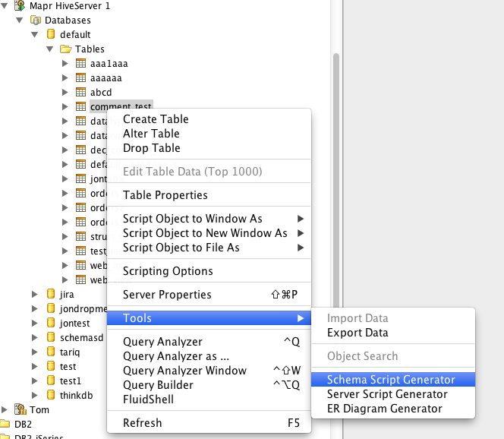
Task: Choose Schema Script Generator from submenu
Action: coord(391,380)
